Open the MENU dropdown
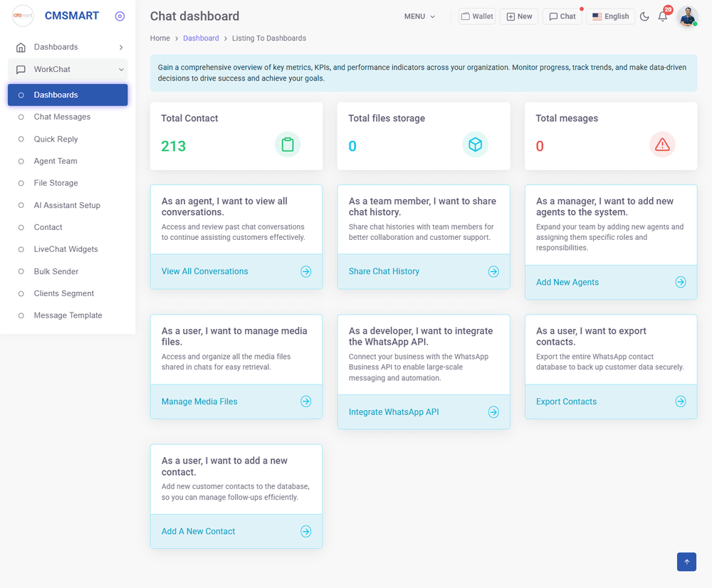The width and height of the screenshot is (712, 588). [x=419, y=16]
